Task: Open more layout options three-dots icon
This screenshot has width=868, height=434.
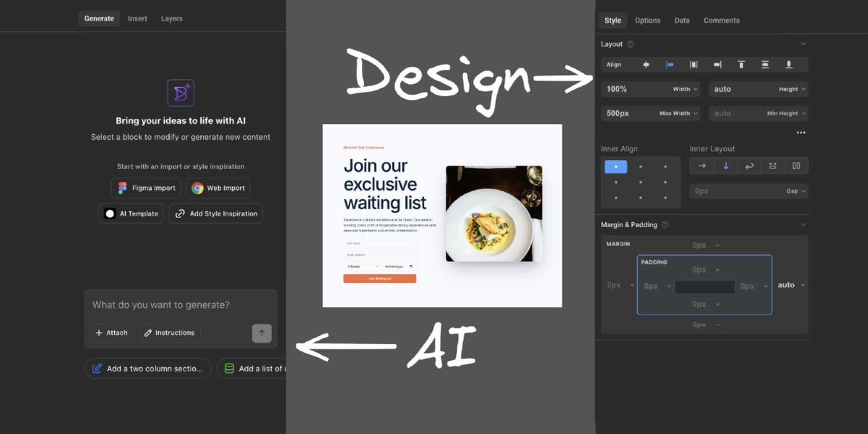Action: 801,132
